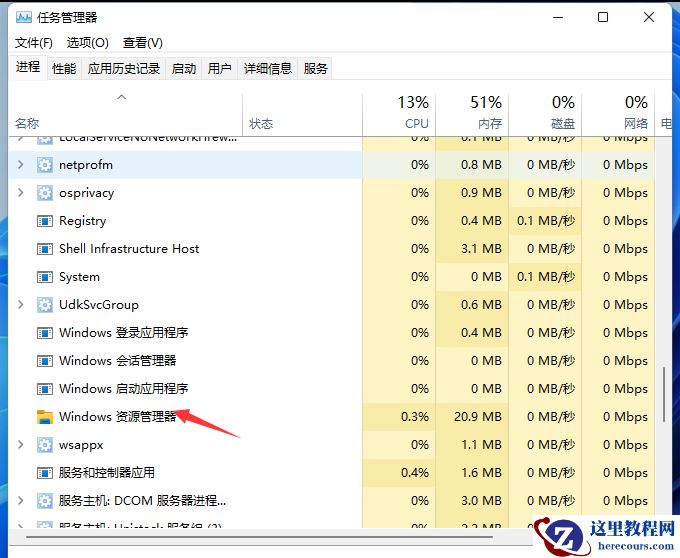Screen dimensions: 680x558
Task: Click Registry's 0.1 MB/秒 disk cell
Action: point(545,221)
